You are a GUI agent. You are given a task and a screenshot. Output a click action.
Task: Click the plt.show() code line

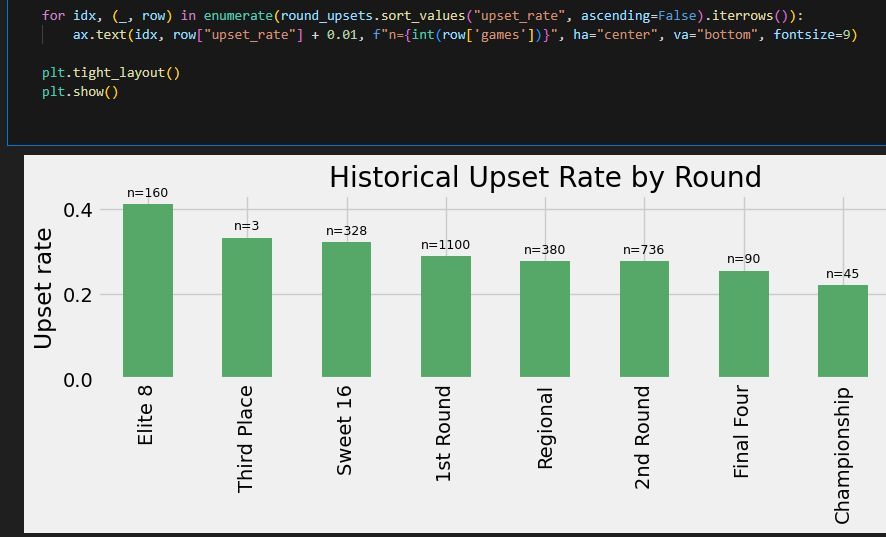click(x=80, y=92)
